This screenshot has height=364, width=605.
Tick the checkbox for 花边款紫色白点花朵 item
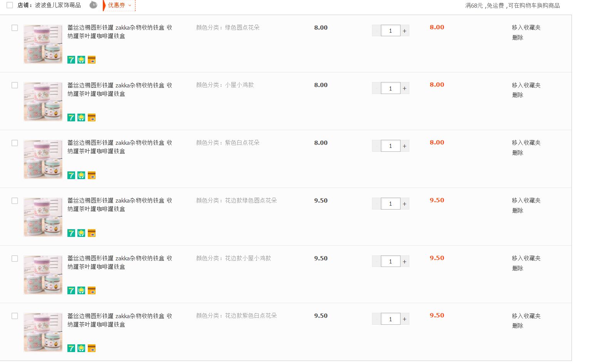coord(15,316)
